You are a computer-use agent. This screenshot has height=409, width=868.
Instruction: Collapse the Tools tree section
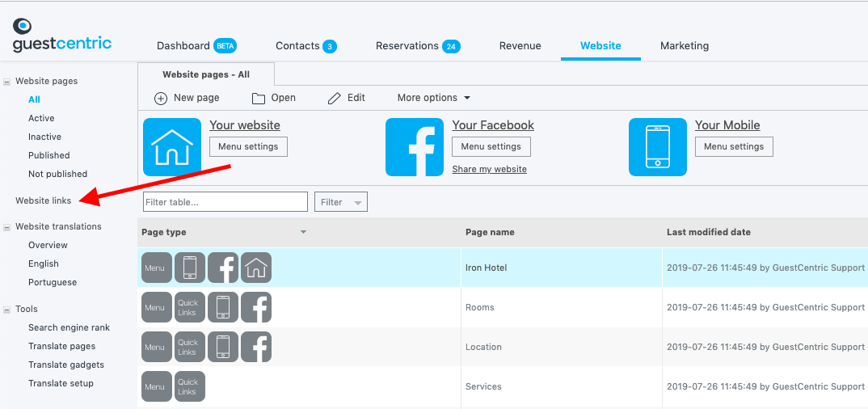pyautogui.click(x=7, y=310)
